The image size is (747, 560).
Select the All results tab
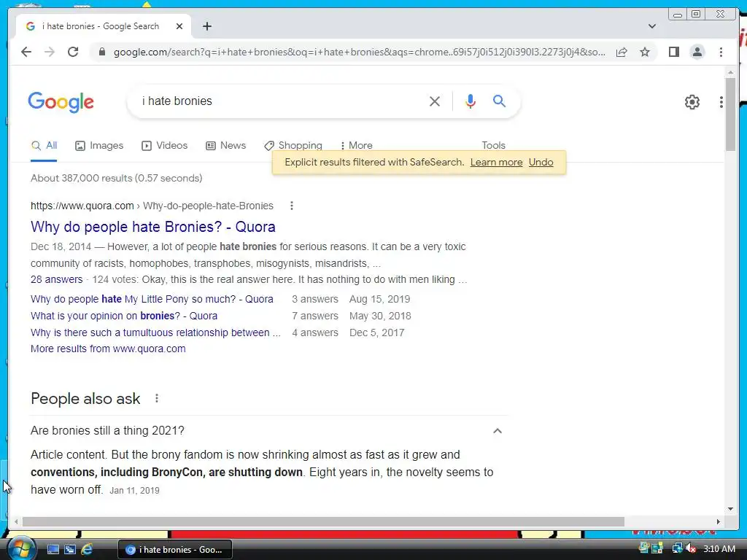pos(44,145)
